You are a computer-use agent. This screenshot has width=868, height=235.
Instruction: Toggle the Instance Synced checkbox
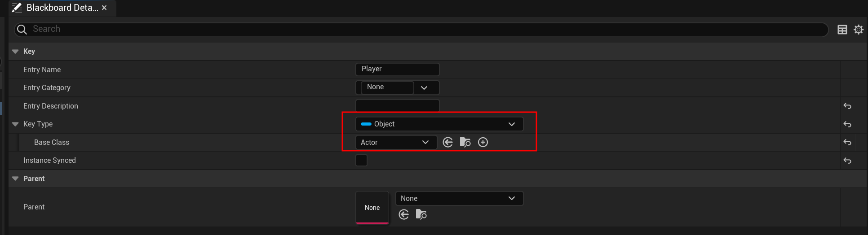[361, 160]
